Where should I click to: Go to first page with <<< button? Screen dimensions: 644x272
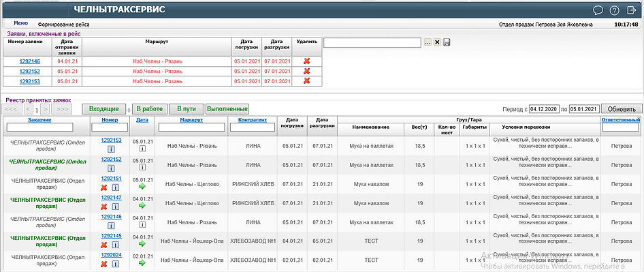tap(11, 109)
